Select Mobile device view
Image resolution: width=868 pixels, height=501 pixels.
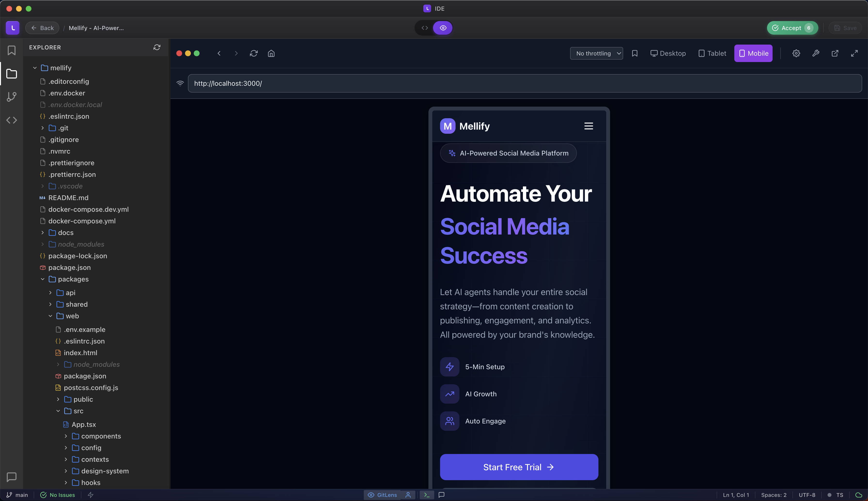click(x=753, y=53)
